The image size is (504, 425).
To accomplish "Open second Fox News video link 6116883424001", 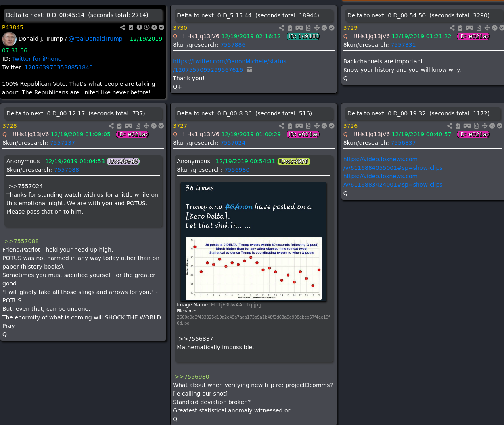I will tap(393, 180).
